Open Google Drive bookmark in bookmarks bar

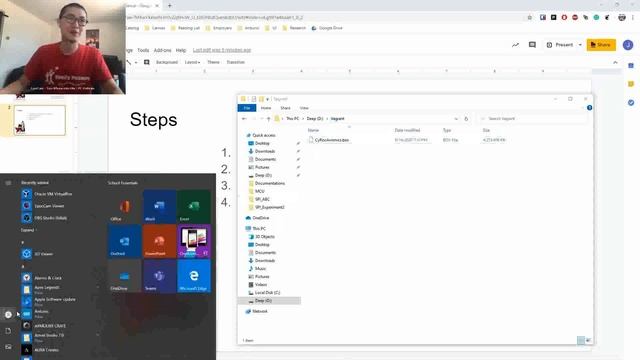click(327, 28)
